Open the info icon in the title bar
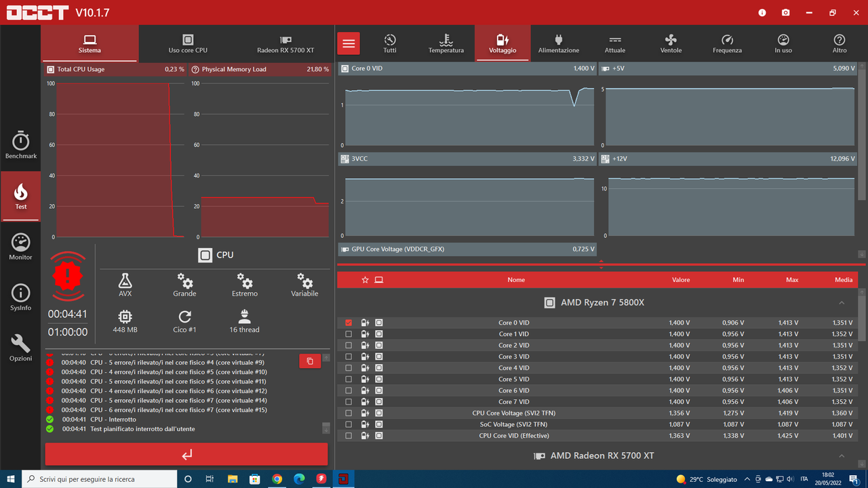 [762, 13]
